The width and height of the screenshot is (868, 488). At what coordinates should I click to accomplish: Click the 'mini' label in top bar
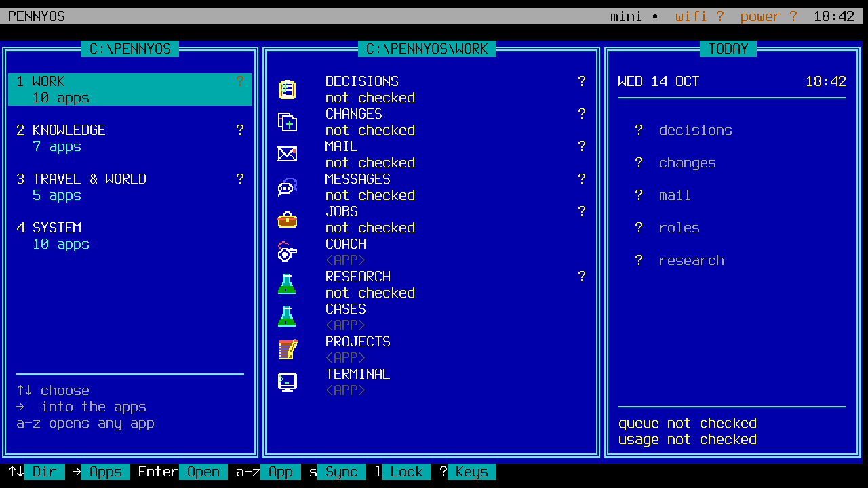pyautogui.click(x=627, y=16)
